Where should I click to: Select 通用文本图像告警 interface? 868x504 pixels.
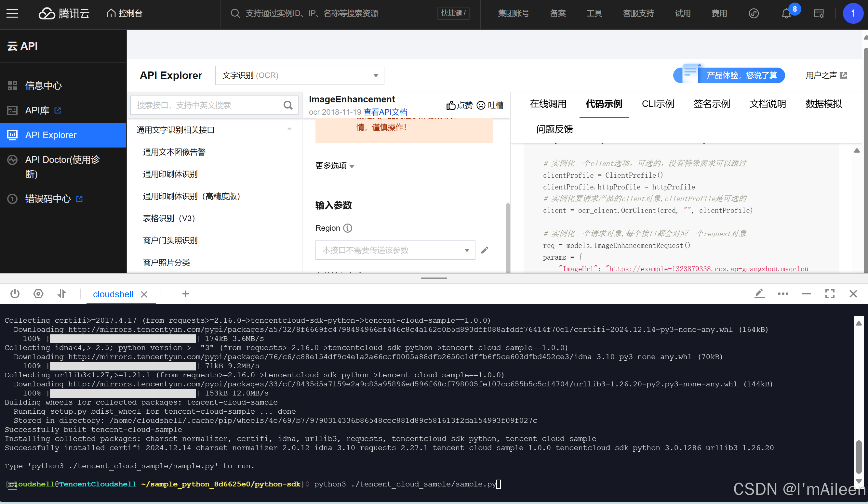pos(174,152)
